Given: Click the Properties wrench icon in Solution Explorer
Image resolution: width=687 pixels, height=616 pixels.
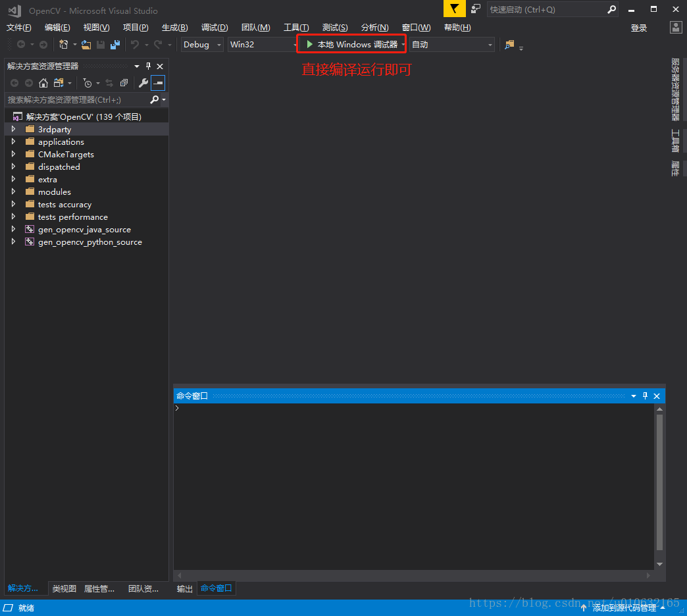Looking at the screenshot, I should coord(143,83).
